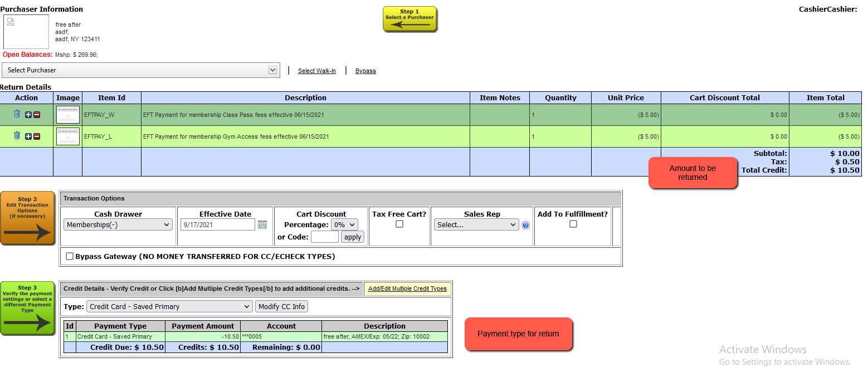Click minus icon on EFTPAY_L row
The width and height of the screenshot is (868, 367).
point(37,136)
